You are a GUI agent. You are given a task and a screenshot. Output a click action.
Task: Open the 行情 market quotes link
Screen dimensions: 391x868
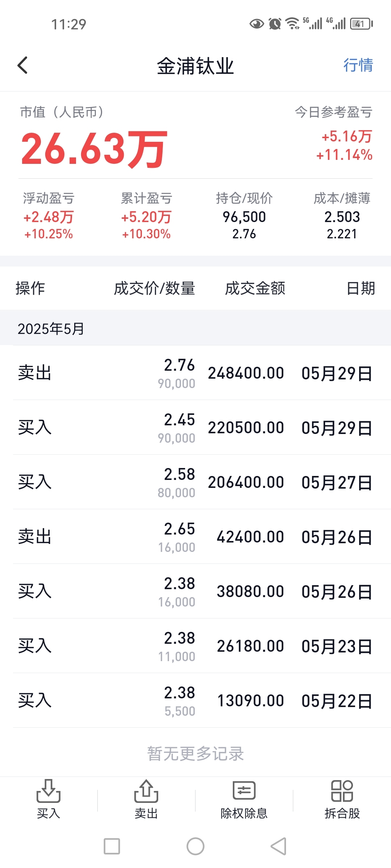coord(358,65)
